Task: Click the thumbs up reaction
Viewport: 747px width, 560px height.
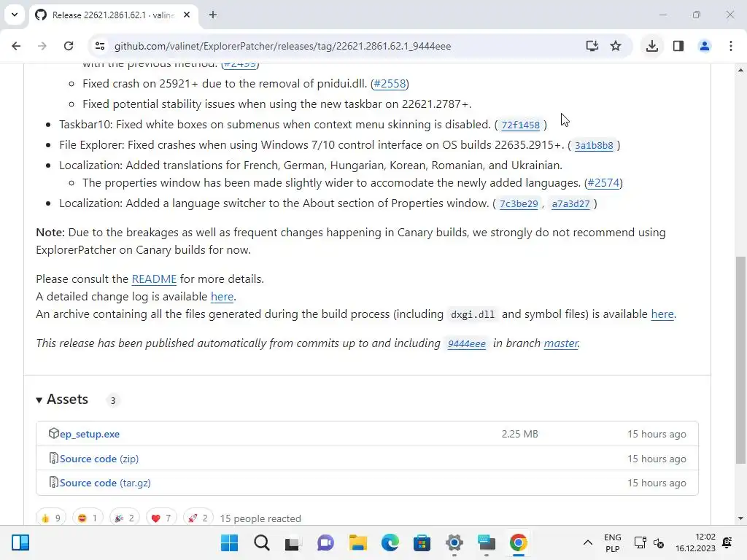Action: pyautogui.click(x=51, y=518)
